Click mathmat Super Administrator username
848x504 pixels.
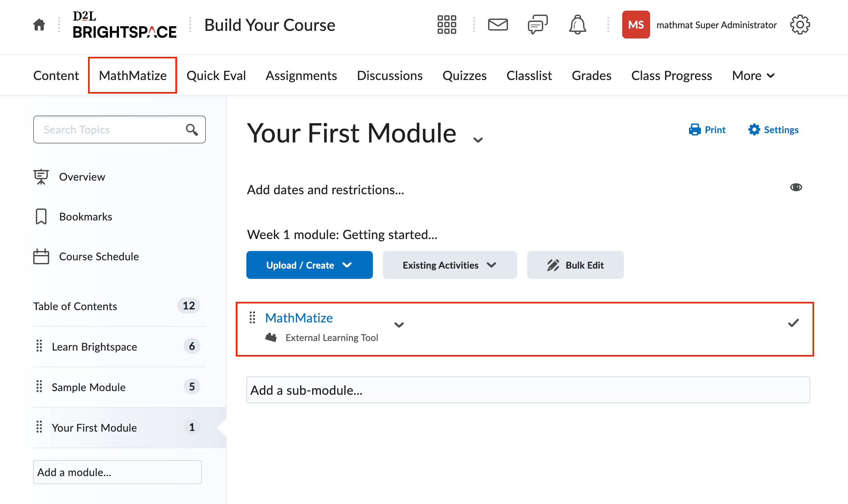click(717, 25)
